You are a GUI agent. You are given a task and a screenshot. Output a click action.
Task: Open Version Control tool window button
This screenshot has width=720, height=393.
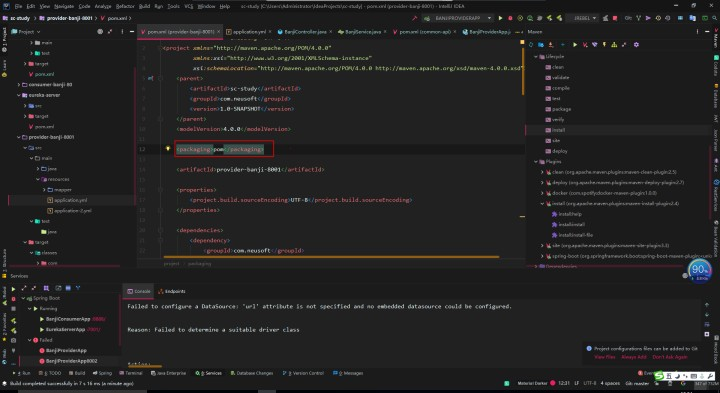[304, 373]
